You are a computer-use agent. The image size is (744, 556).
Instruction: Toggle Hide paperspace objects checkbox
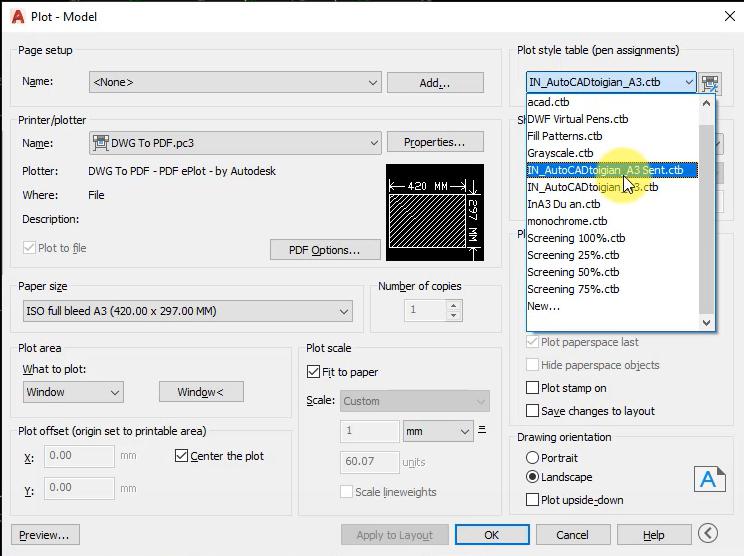tap(532, 364)
